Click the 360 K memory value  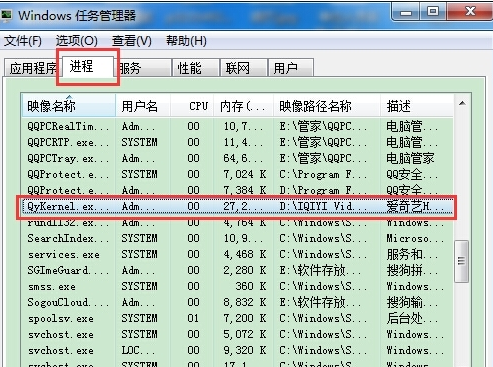coord(251,286)
